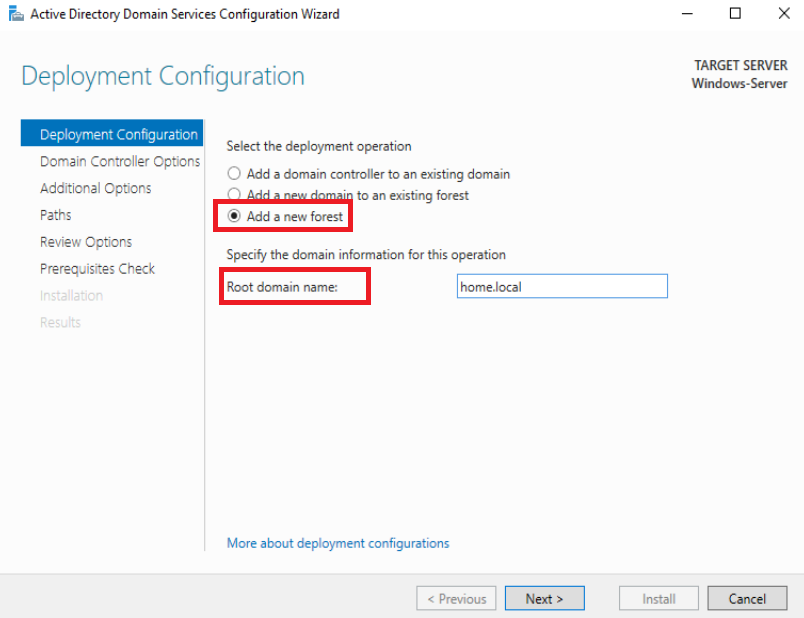Click 'Select the deployment operation' text

[x=319, y=146]
